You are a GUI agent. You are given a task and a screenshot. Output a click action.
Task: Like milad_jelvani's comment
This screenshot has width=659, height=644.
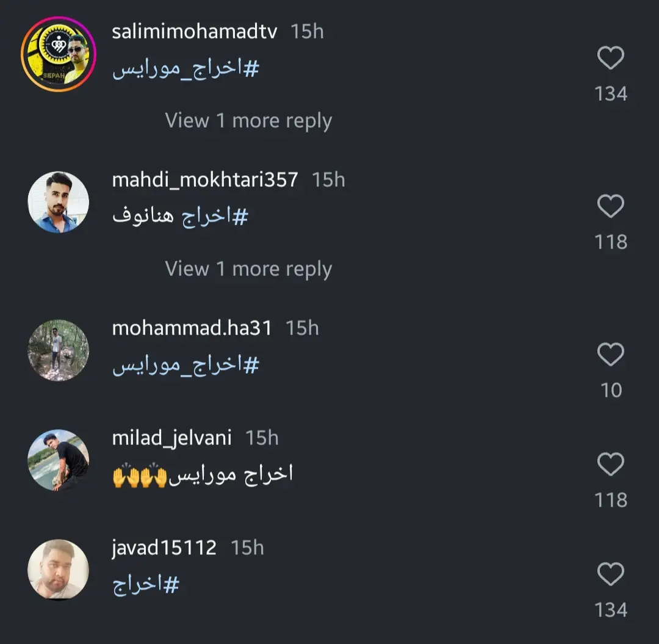[x=610, y=465]
